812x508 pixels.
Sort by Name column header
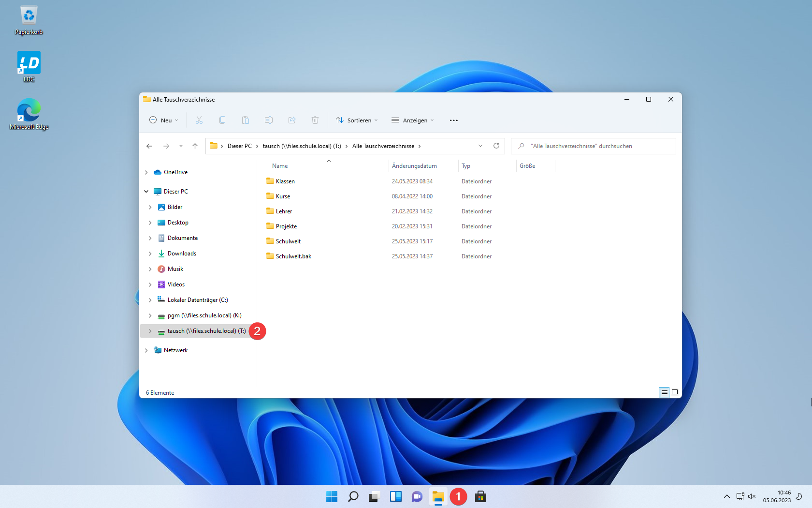[280, 166]
